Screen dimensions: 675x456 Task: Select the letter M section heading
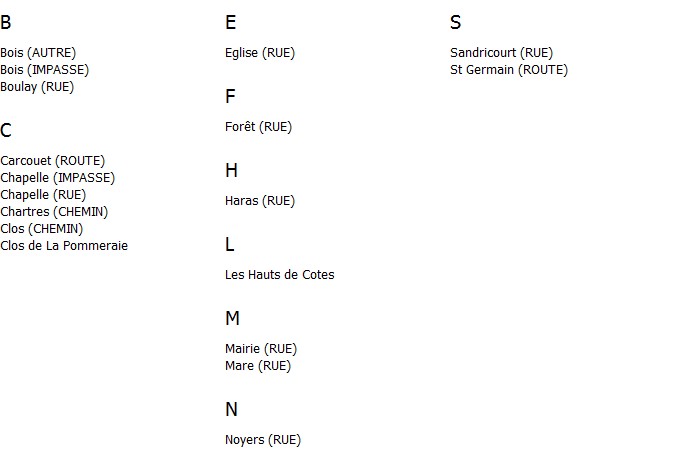[232, 319]
